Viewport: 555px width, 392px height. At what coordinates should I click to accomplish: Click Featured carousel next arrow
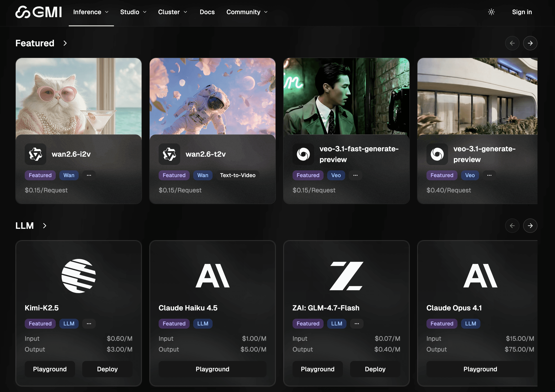(x=530, y=43)
